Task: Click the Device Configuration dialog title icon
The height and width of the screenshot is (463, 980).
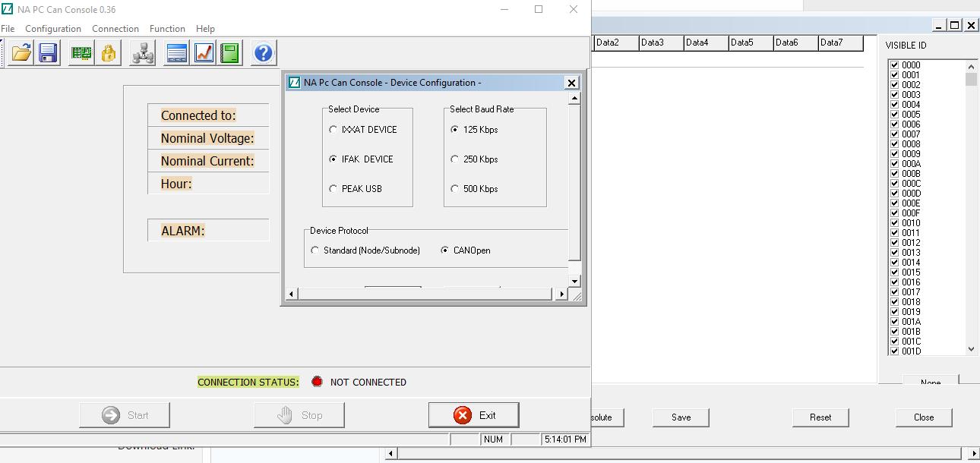Action: [295, 82]
